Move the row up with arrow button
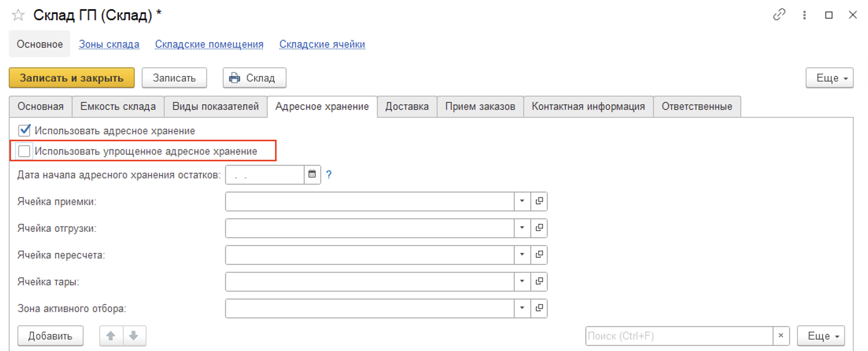This screenshot has width=868, height=351. 111,336
